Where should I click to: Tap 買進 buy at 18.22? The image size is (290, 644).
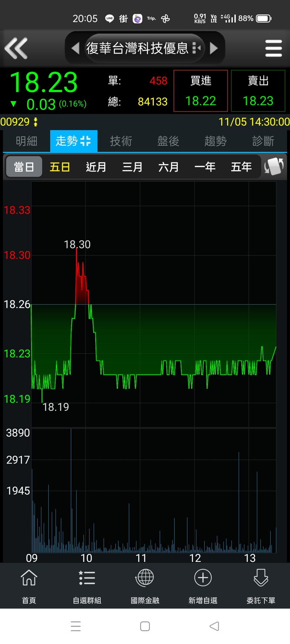tap(201, 91)
